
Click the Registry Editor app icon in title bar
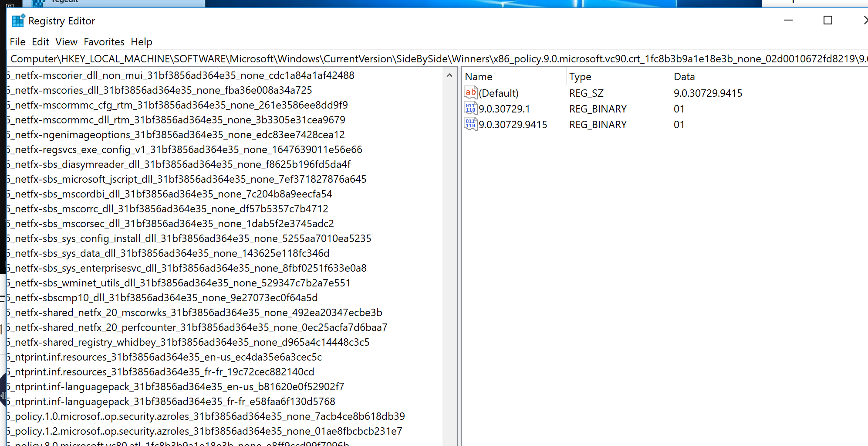coord(18,20)
